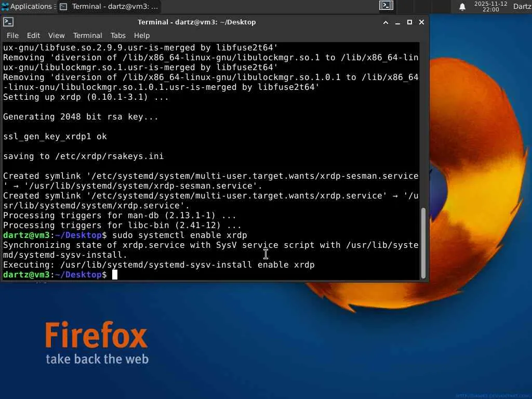Click the 'saving to /etc/xrdp/rsakeys.ini' line

tap(83, 156)
